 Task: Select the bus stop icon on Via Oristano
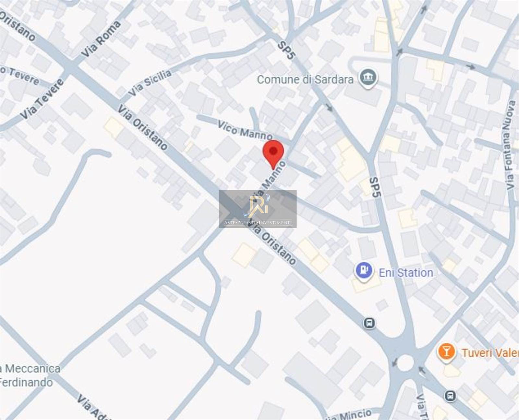(369, 323)
